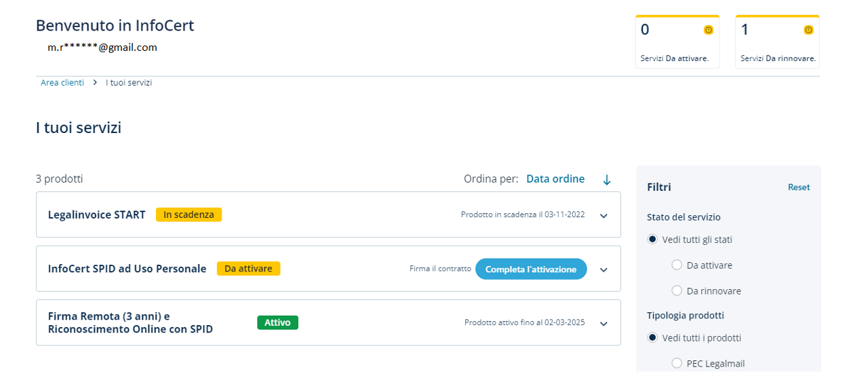The width and height of the screenshot is (868, 372).
Task: Open the 'Data ordine' sort dropdown
Action: pos(555,179)
